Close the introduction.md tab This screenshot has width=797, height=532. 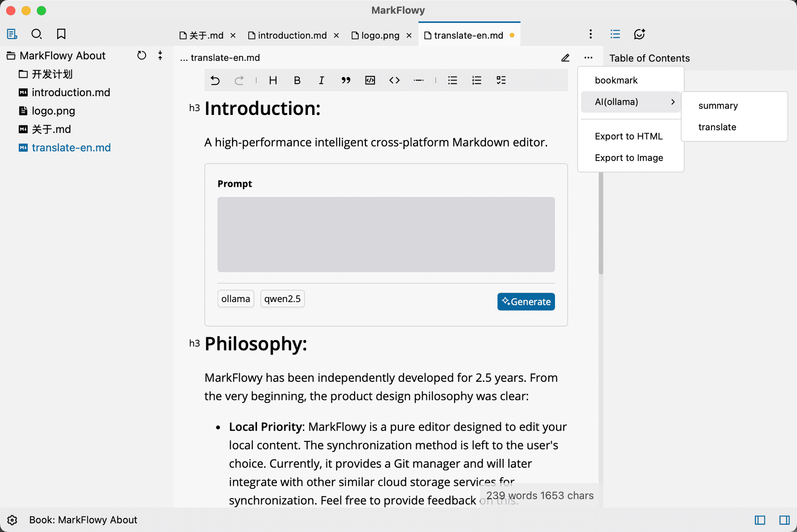coord(336,36)
